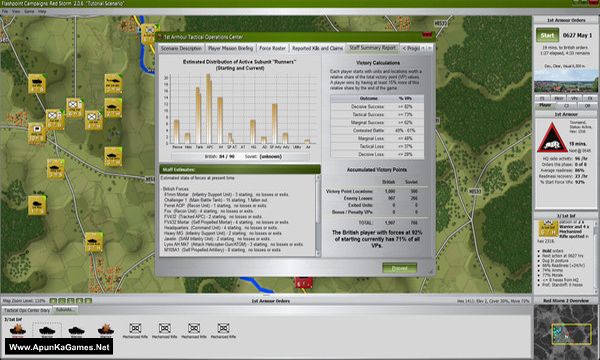The image size is (600, 360).
Task: Close the 1st Armour Tactical Operations Center window
Action: pos(427,35)
